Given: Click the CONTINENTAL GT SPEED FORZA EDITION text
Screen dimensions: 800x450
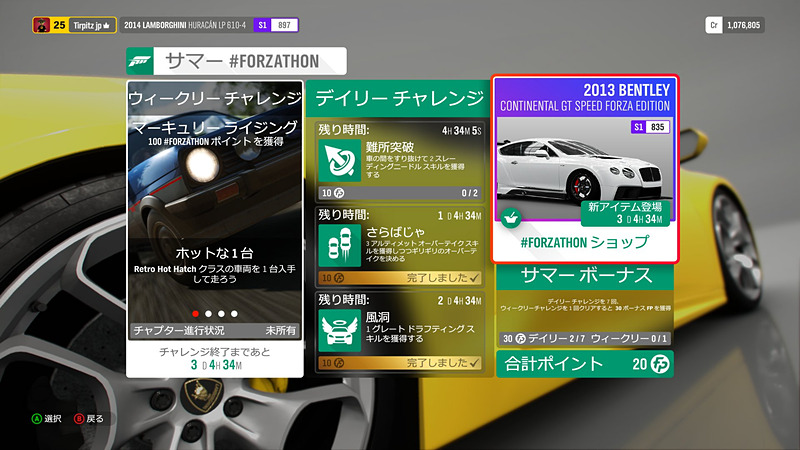Looking at the screenshot, I should [x=585, y=106].
